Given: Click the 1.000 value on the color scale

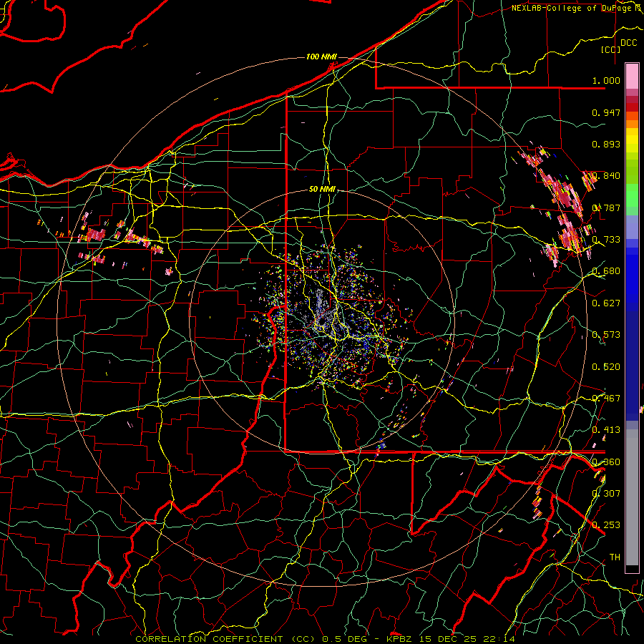Looking at the screenshot, I should (x=606, y=80).
